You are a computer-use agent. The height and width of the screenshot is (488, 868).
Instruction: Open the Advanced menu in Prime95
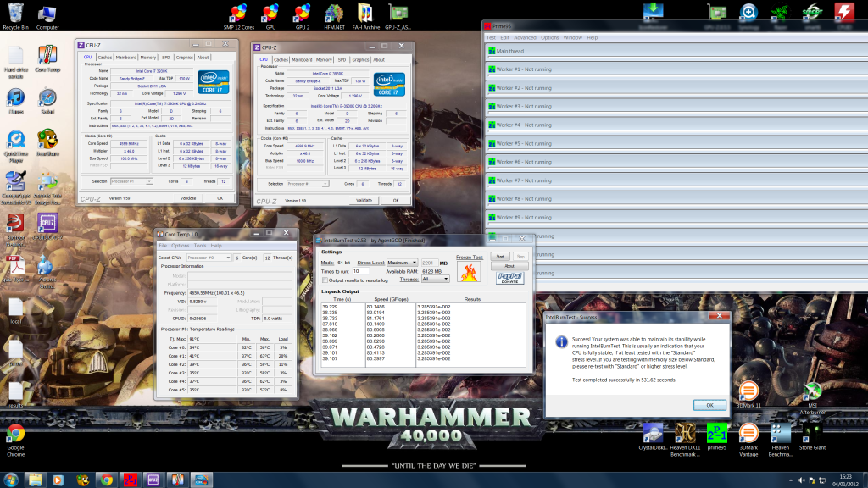(x=524, y=37)
